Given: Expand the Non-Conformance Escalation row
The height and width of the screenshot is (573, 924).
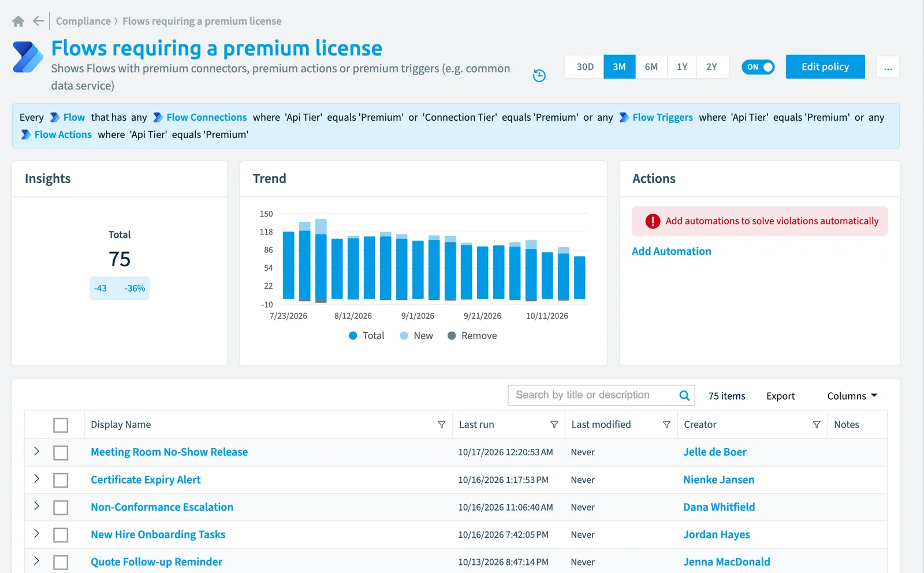Looking at the screenshot, I should point(36,506).
